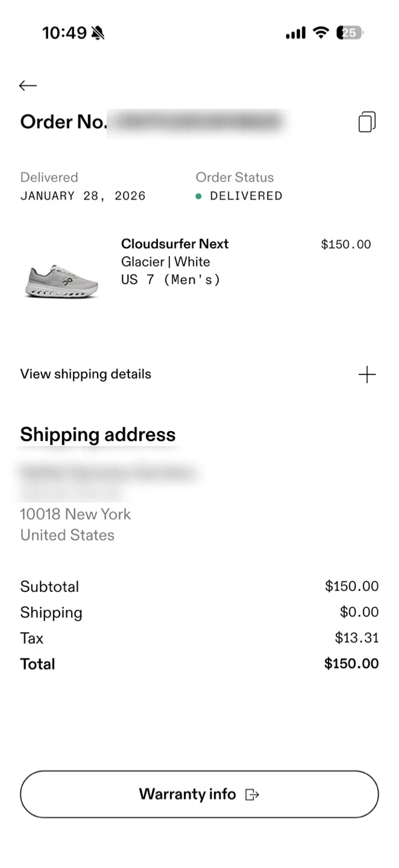Tap the Shipping address heading

(x=98, y=435)
